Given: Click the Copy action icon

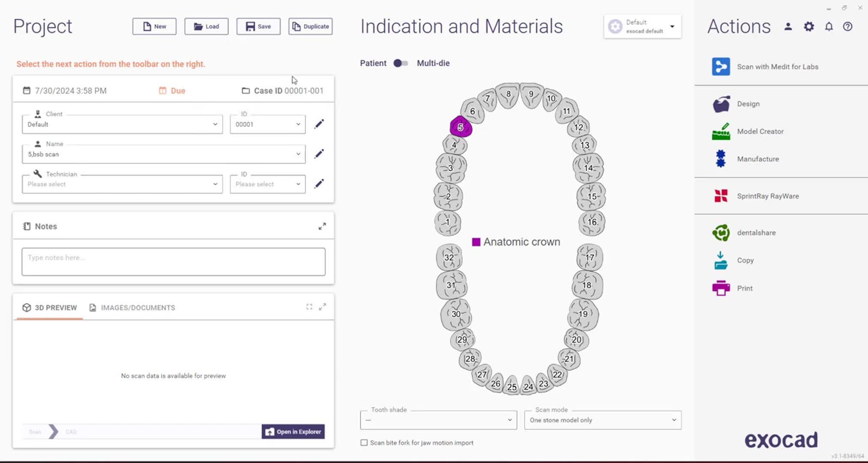Looking at the screenshot, I should (x=721, y=260).
